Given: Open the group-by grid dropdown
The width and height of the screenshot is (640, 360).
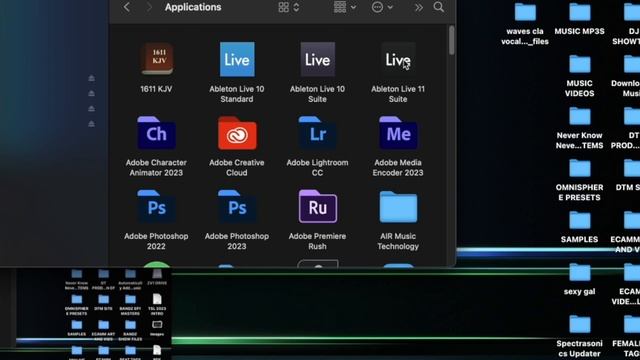Looking at the screenshot, I should [x=345, y=7].
